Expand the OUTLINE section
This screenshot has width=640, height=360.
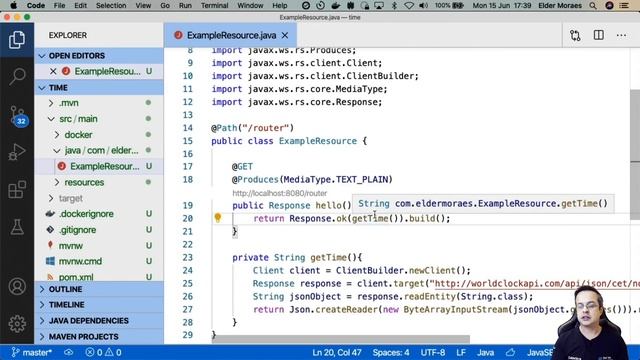99,289
